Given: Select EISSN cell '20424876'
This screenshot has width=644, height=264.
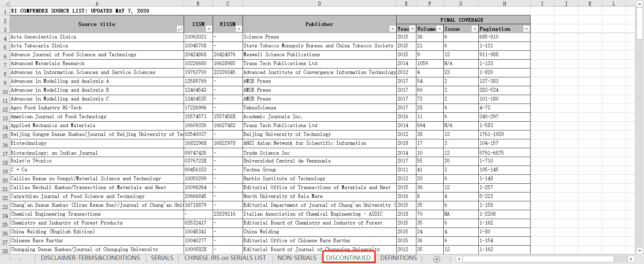Looking at the screenshot, I should pyautogui.click(x=228, y=55).
